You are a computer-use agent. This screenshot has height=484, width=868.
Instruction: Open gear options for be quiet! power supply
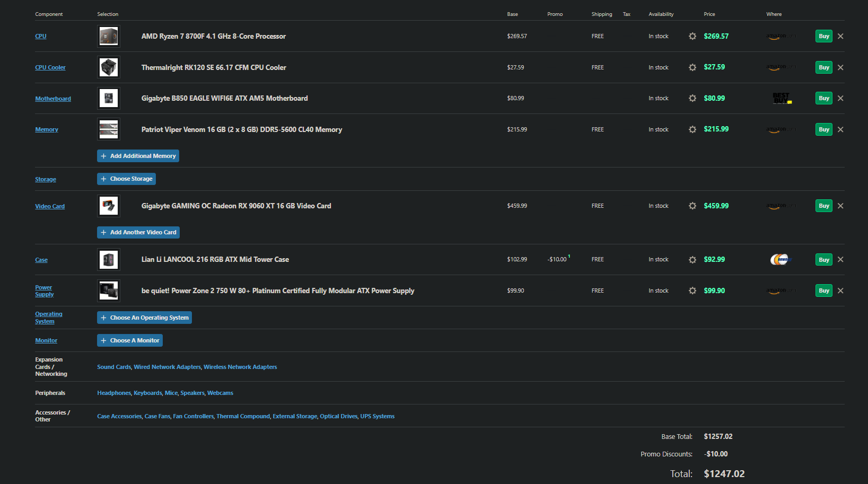click(692, 291)
